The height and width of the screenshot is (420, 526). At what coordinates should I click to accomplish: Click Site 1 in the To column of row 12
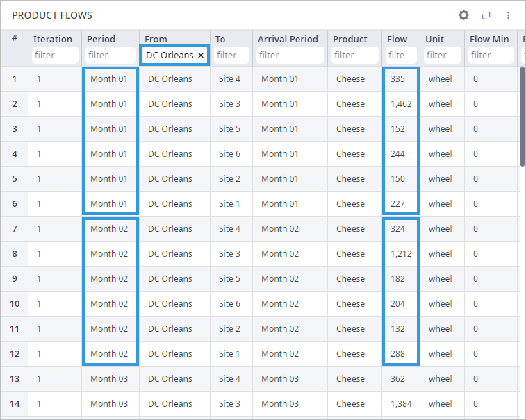(229, 353)
